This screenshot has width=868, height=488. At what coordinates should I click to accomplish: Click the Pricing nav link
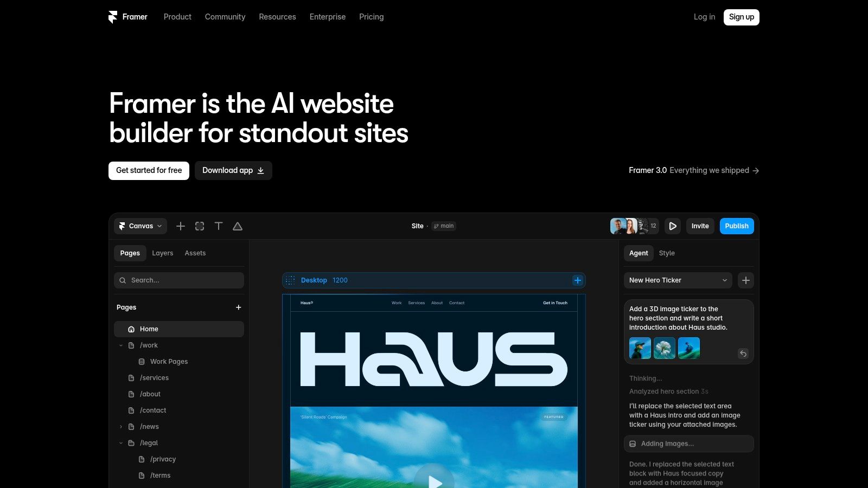(x=371, y=17)
